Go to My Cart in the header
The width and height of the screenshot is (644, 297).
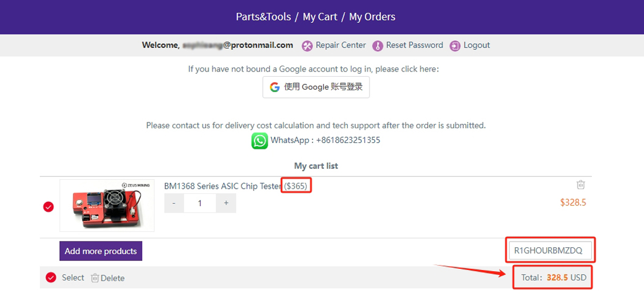(320, 17)
